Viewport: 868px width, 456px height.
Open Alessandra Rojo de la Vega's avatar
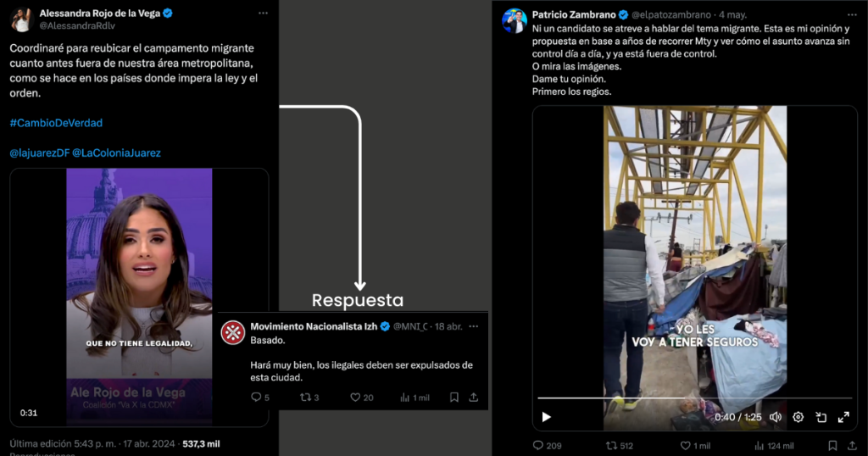pos(22,19)
